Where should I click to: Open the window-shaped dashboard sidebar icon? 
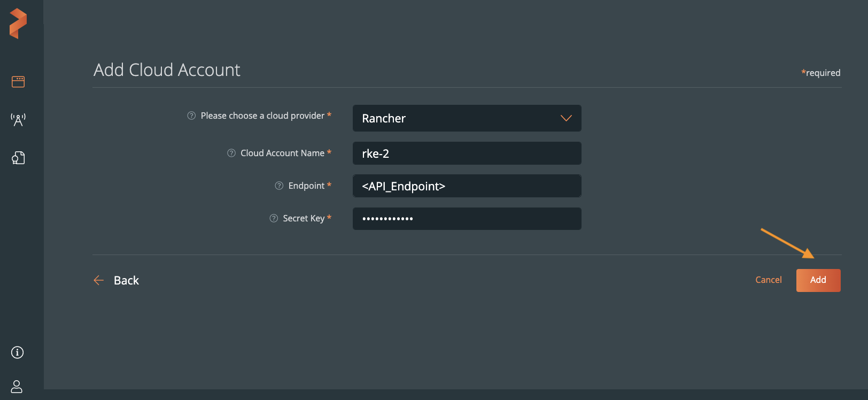coord(18,82)
